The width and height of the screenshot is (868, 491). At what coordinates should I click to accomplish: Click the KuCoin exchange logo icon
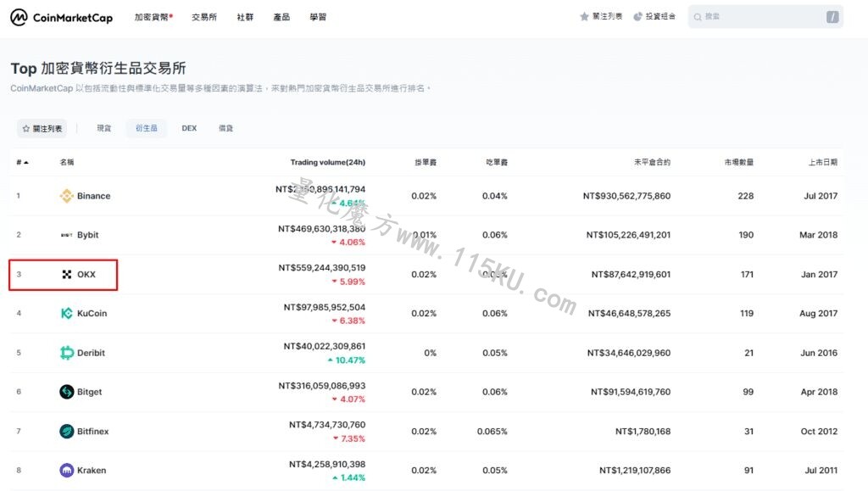click(x=66, y=313)
